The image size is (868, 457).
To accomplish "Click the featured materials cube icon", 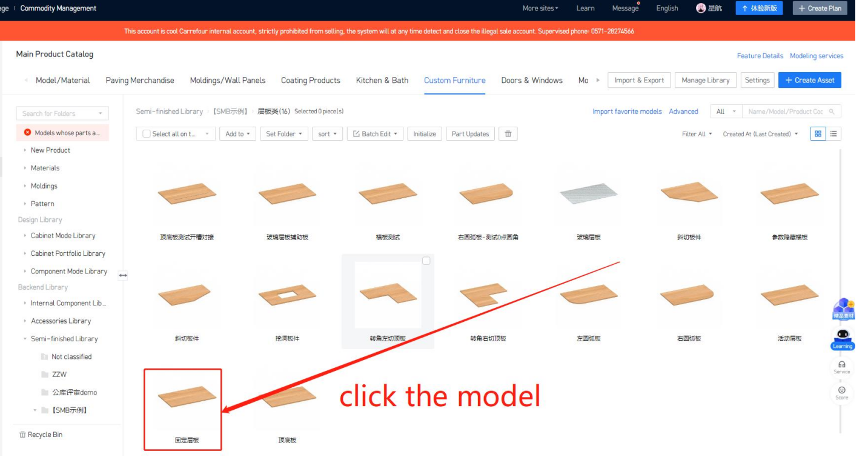I will pyautogui.click(x=843, y=309).
